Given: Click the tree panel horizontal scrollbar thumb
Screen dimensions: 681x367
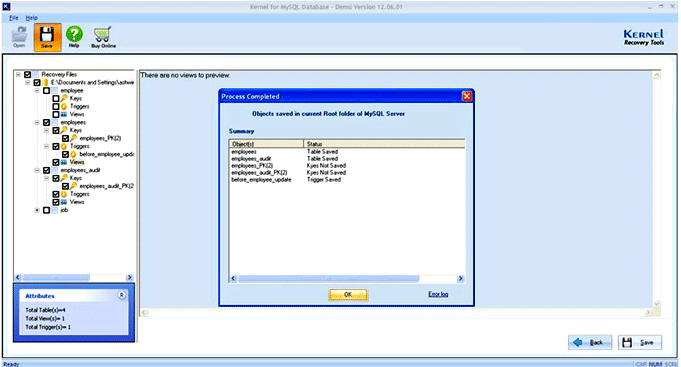Looking at the screenshot, I should (x=56, y=278).
